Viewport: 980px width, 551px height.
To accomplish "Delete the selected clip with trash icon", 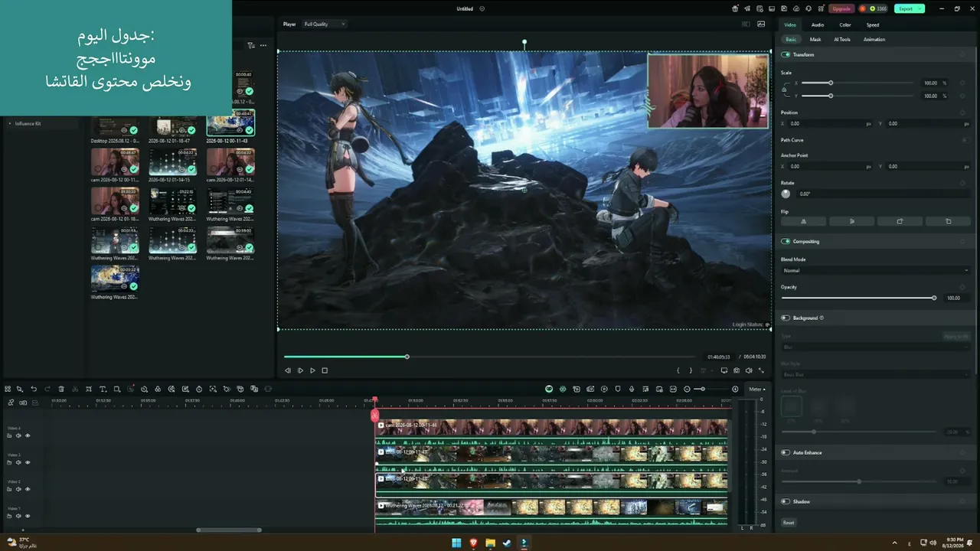I will [61, 389].
